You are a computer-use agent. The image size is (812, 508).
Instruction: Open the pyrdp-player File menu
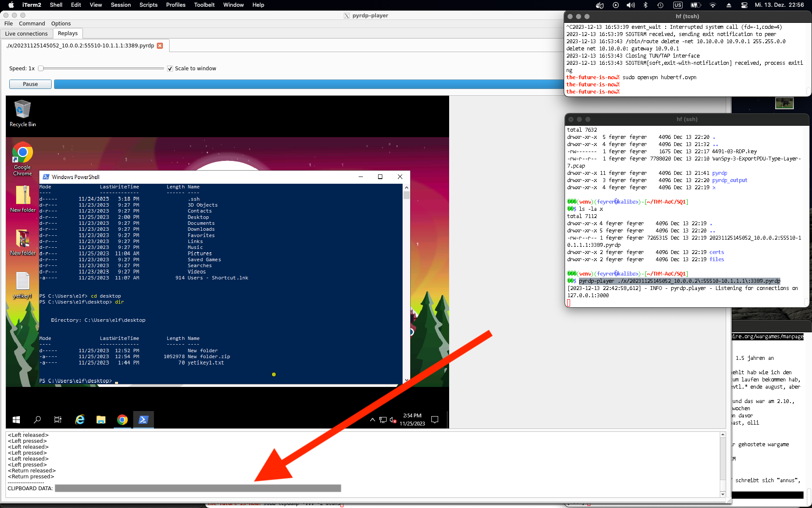[8, 24]
